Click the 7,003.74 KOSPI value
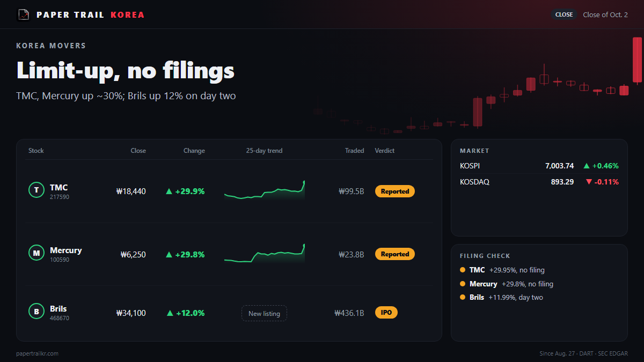The height and width of the screenshot is (362, 644). coord(559,166)
